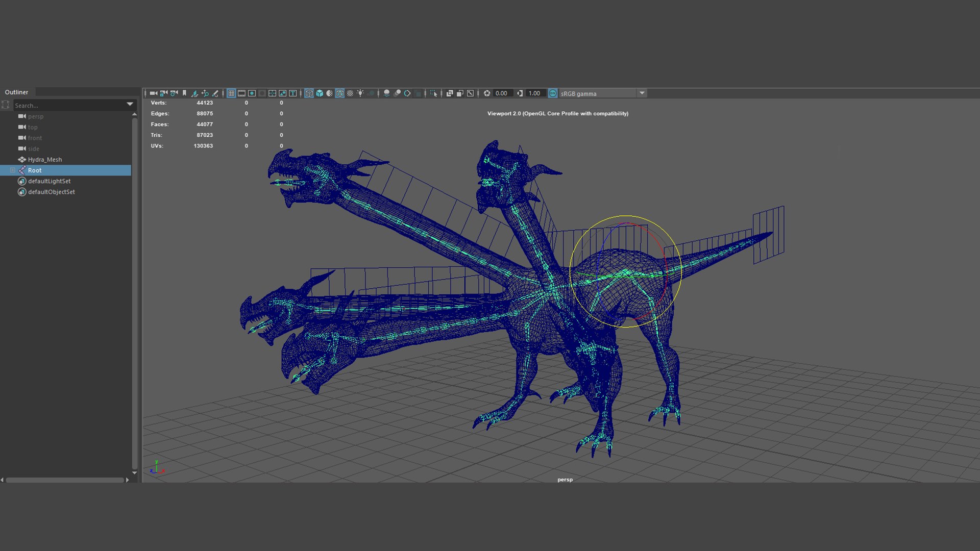Screen dimensions: 980x551
Task: Click the Screen Space Ambient Occlusion icon
Action: 386,93
